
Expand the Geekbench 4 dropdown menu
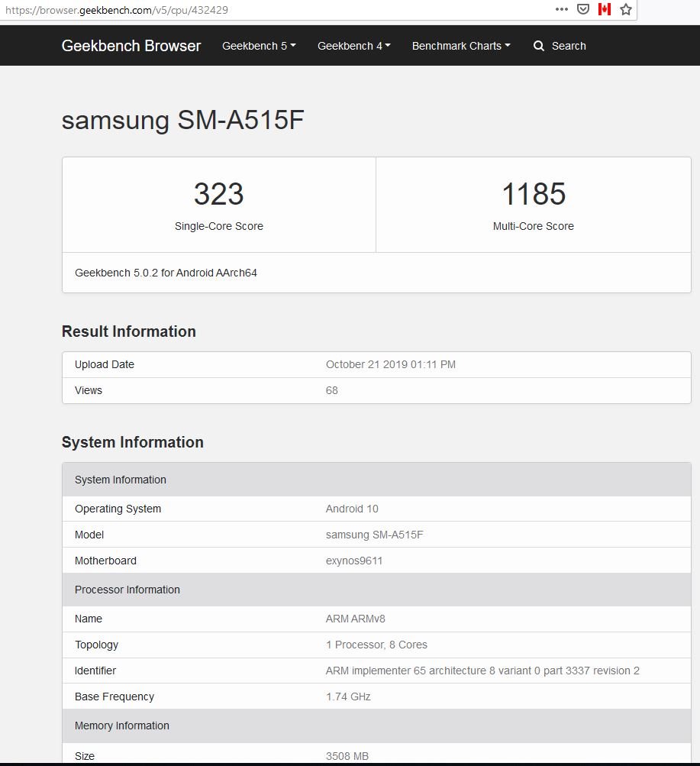click(353, 46)
